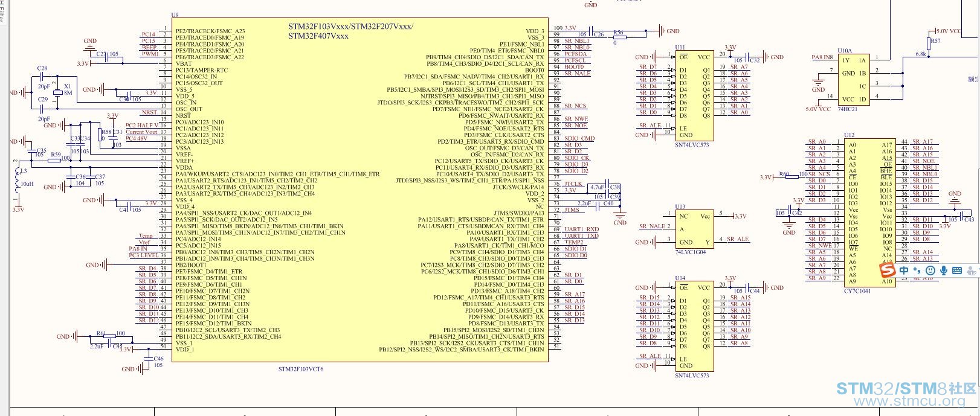980x416 pixels.
Task: Select capacitor C35 designator
Action: [42, 150]
